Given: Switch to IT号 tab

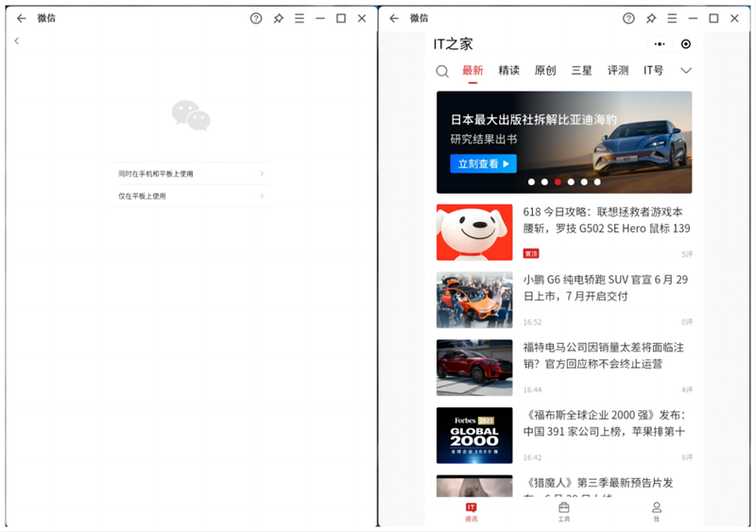Looking at the screenshot, I should coord(653,71).
